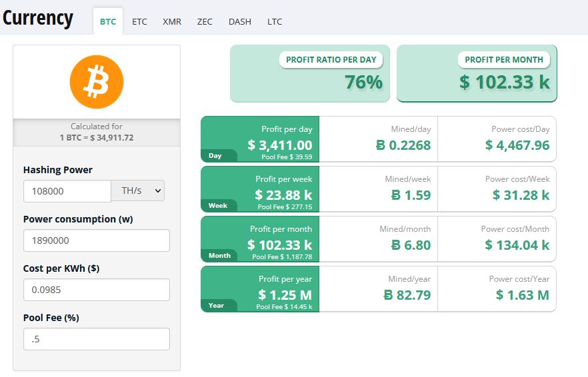Viewport: 588px width, 377px height.
Task: Open the TH/s hashing unit dropdown
Action: tap(138, 191)
